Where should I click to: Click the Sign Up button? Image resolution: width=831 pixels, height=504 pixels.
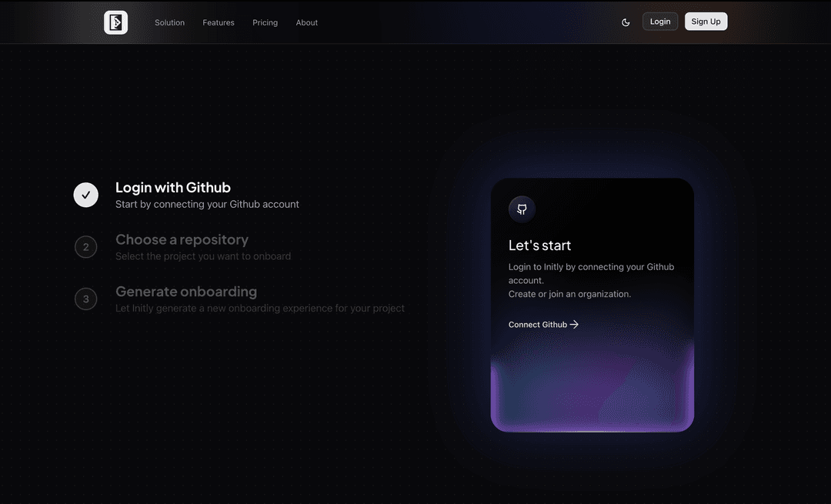click(x=706, y=22)
